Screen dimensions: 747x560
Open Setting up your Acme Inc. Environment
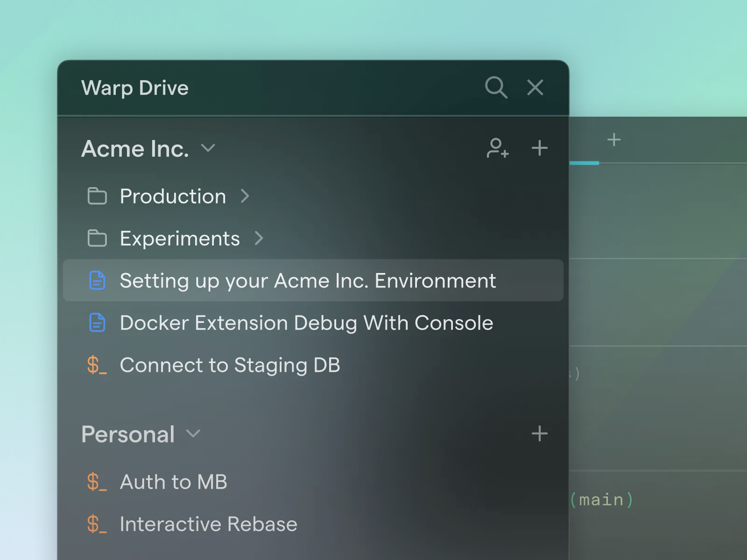click(308, 280)
